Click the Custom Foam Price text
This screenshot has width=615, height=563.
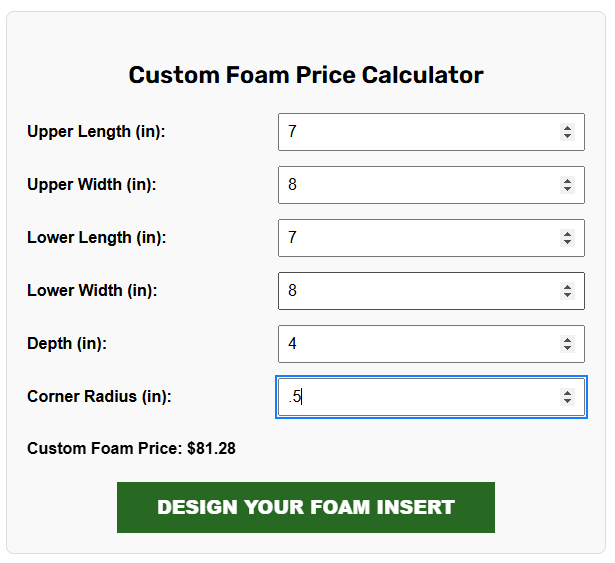[131, 449]
